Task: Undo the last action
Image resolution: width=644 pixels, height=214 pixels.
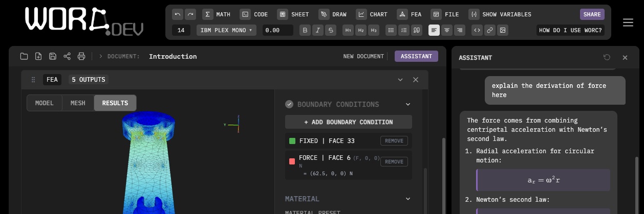Action: click(x=177, y=14)
